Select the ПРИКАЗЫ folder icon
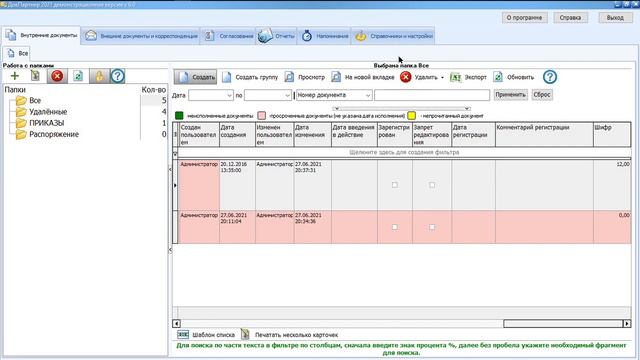This screenshot has height=360, width=640. pyautogui.click(x=21, y=123)
